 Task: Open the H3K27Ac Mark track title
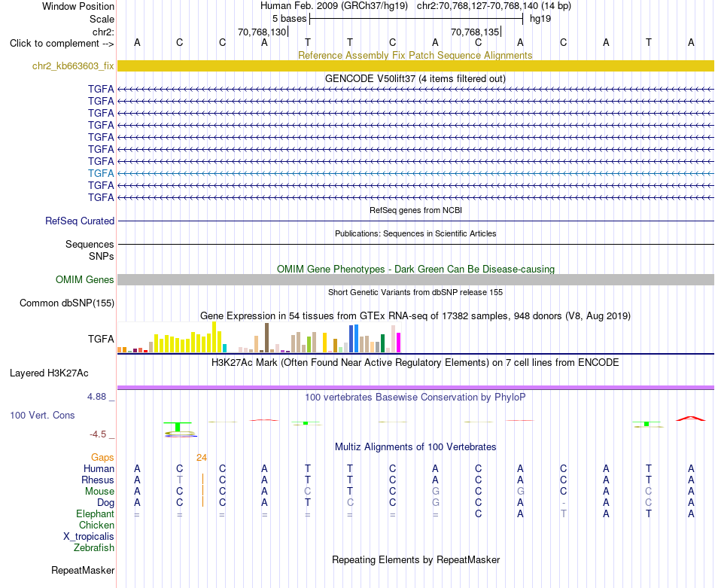click(x=415, y=363)
